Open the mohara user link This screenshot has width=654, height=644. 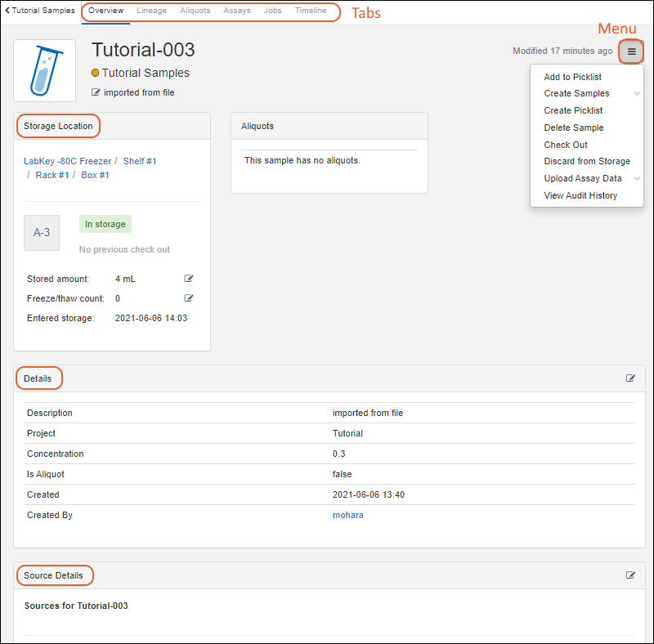[347, 515]
